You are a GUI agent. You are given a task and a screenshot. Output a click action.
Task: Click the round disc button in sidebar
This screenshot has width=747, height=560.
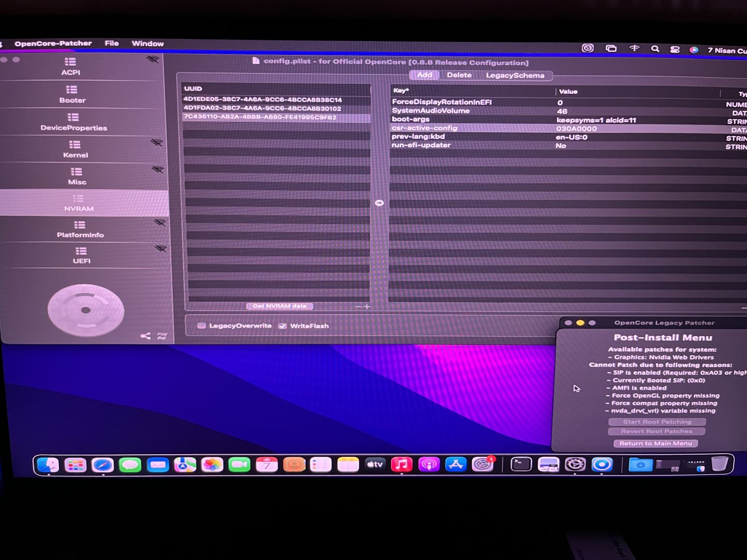pyautogui.click(x=86, y=310)
